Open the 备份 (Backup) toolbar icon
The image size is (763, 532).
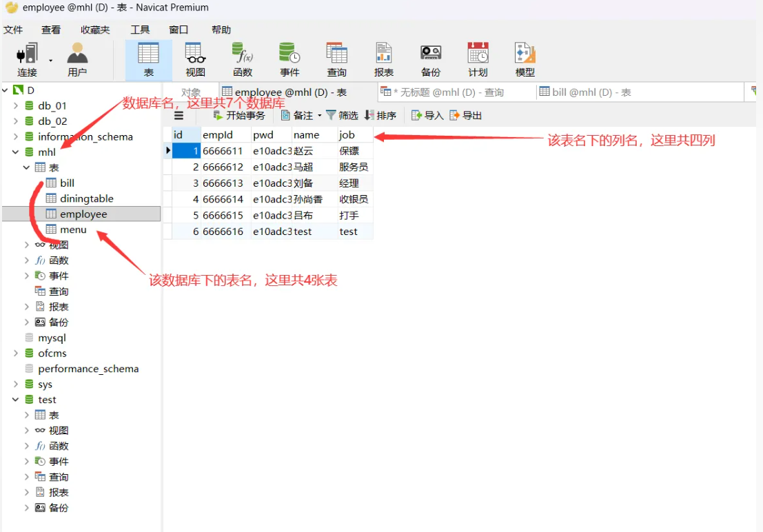[430, 59]
